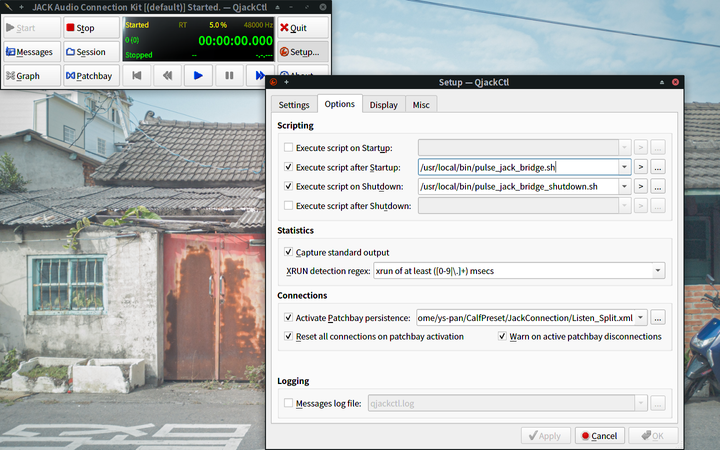Expand the script on Shutdown dropdown
Image resolution: width=720 pixels, height=450 pixels.
pyautogui.click(x=624, y=186)
